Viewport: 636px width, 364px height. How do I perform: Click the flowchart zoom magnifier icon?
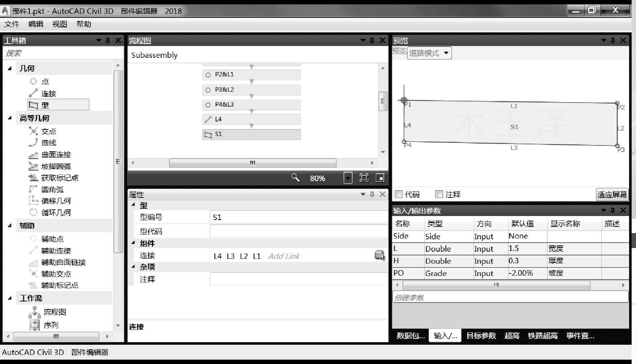[296, 177]
